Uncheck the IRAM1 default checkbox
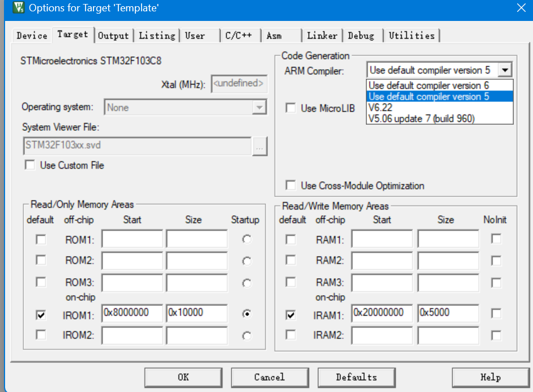Screen dimensions: 533x392 (x=291, y=315)
